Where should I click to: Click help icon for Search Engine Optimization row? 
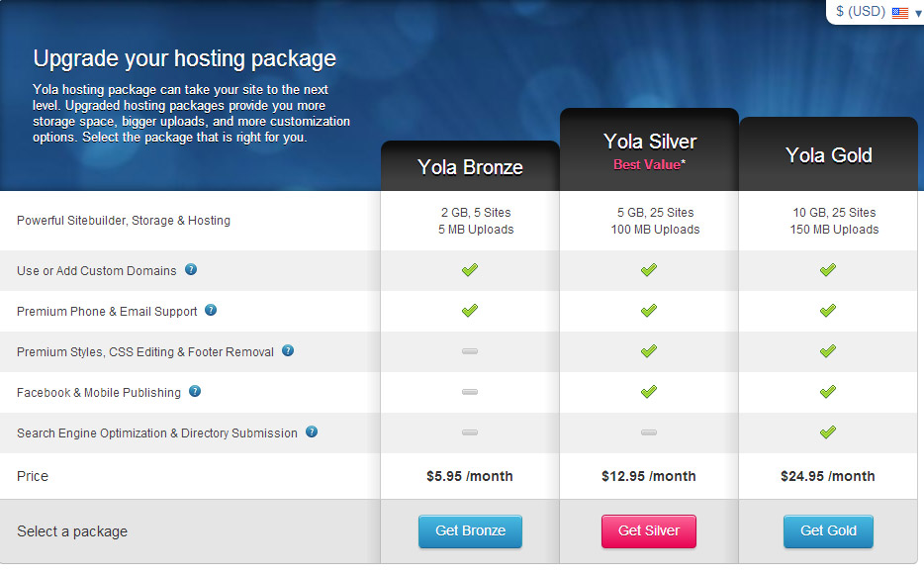pyautogui.click(x=312, y=432)
